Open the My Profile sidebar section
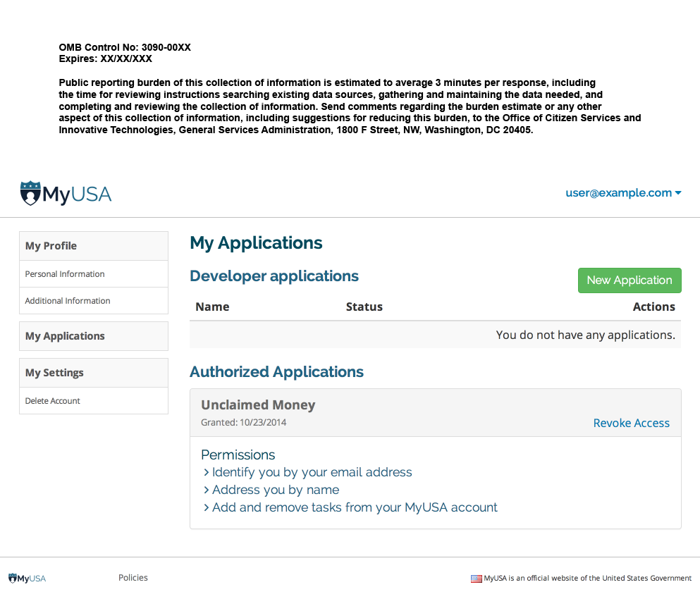700x599 pixels. click(51, 246)
